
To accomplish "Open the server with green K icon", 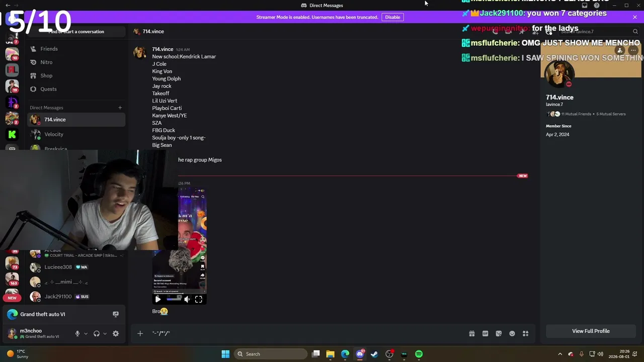I will [12, 134].
